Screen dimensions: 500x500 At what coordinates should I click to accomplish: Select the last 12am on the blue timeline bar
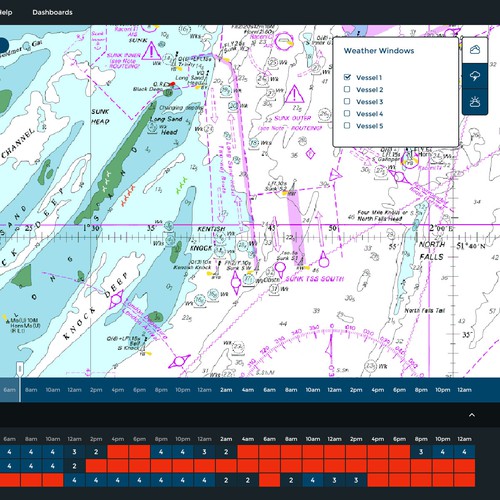tap(464, 390)
